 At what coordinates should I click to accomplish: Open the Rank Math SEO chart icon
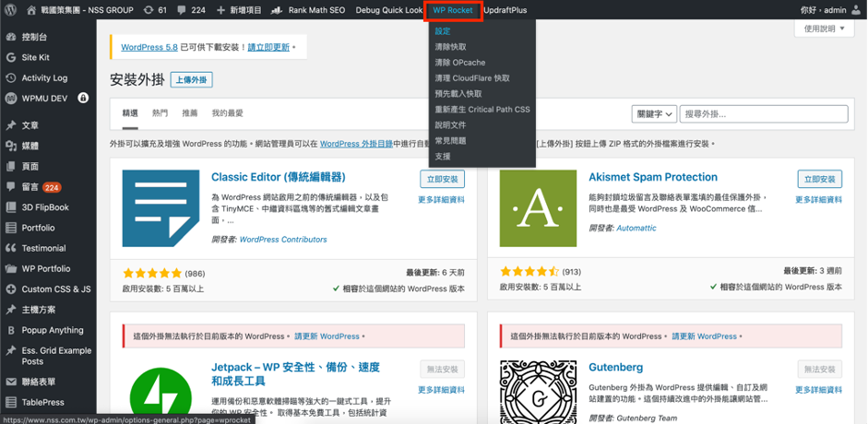(x=278, y=10)
